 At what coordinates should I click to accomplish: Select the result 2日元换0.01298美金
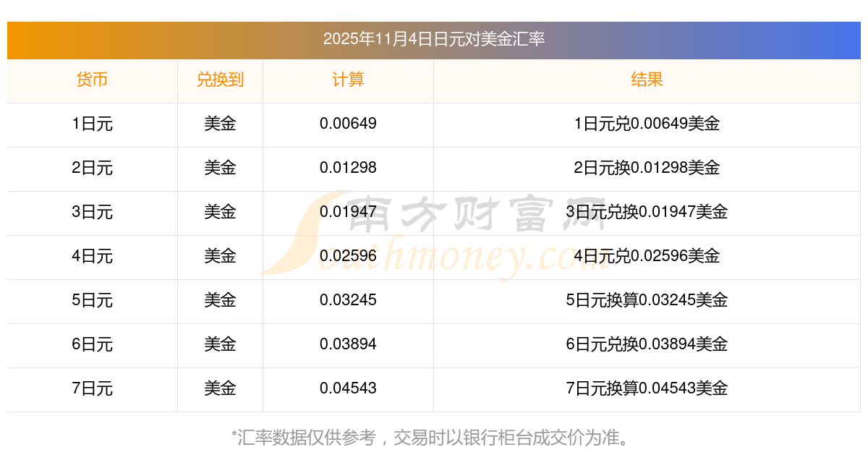click(647, 168)
